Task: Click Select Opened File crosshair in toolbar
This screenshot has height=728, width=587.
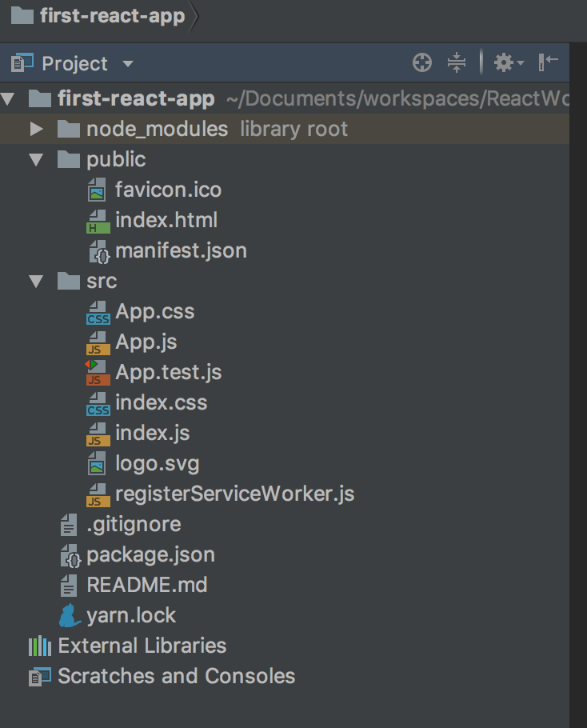Action: point(420,62)
